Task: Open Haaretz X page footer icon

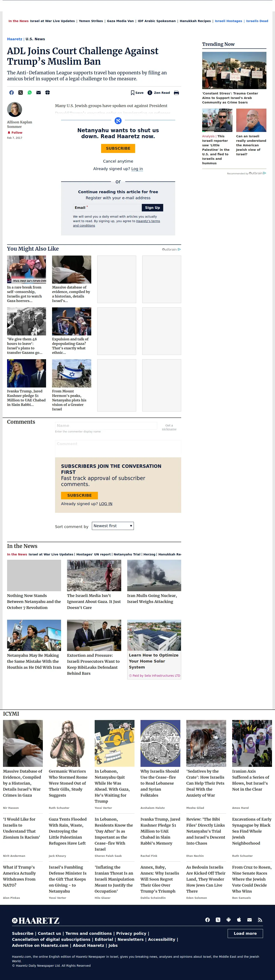Action: (218, 920)
